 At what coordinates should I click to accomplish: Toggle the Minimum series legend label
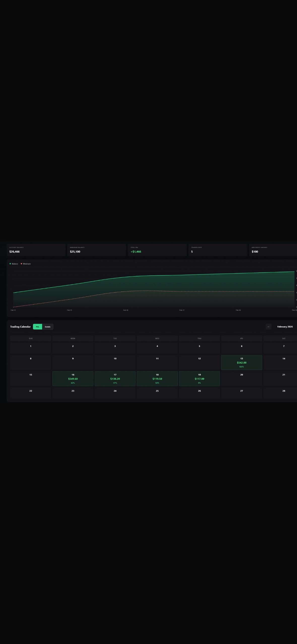pyautogui.click(x=27, y=264)
